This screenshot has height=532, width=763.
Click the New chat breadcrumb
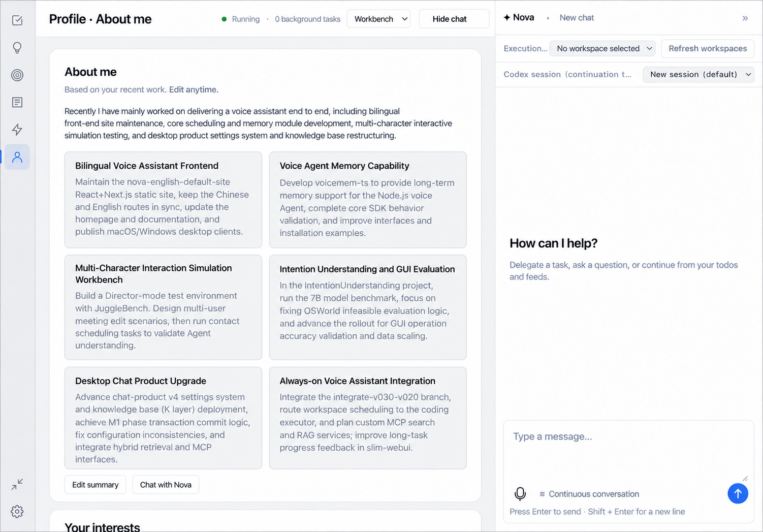577,18
